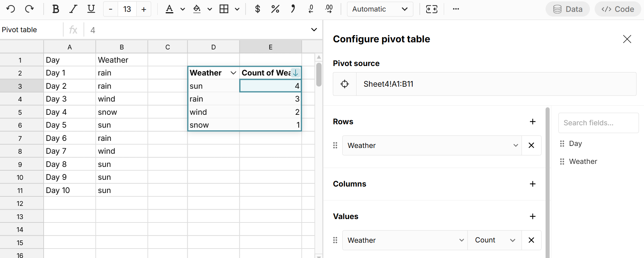This screenshot has height=258, width=644.
Task: Open the Code tab
Action: [618, 9]
